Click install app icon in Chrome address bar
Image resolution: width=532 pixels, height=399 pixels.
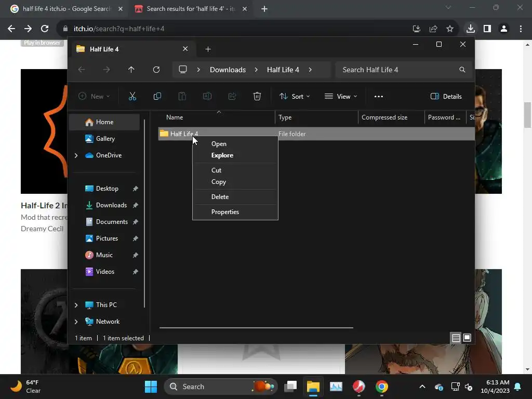pyautogui.click(x=417, y=29)
